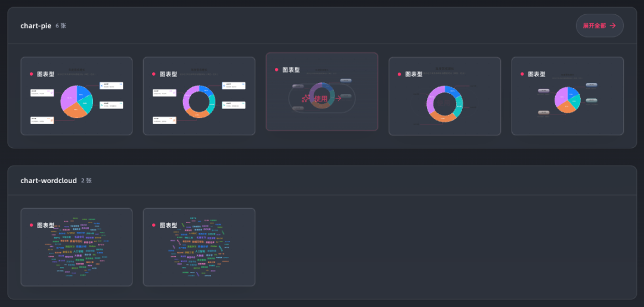Screen dimensions: 644x307
Task: Click the chart-pie section title
Action: click(36, 26)
